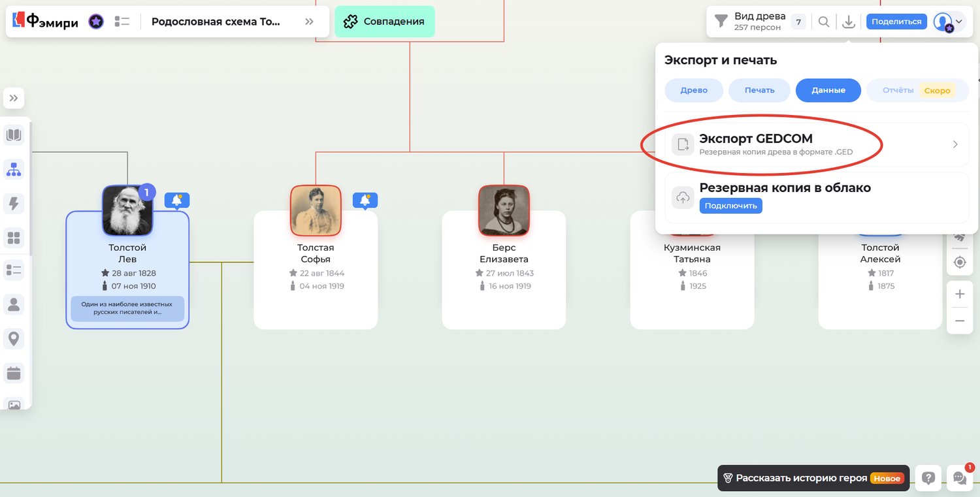Zoom out with the minus button

click(x=960, y=321)
